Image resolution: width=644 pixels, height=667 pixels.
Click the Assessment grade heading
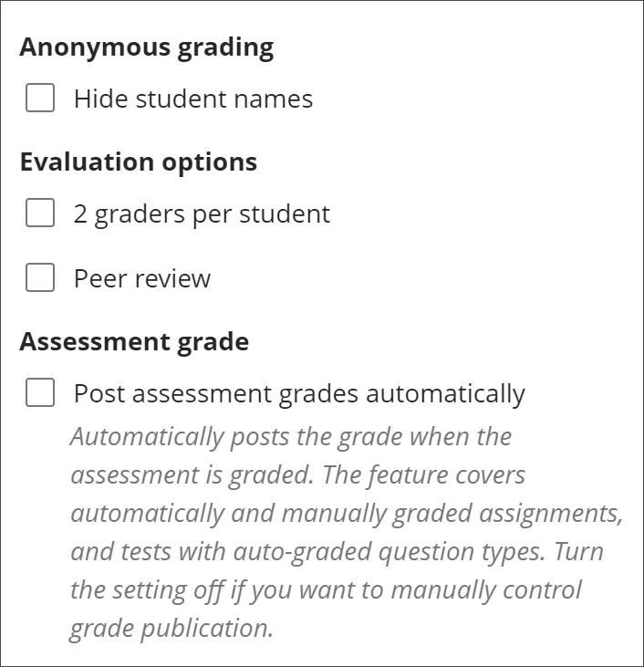[x=134, y=341]
